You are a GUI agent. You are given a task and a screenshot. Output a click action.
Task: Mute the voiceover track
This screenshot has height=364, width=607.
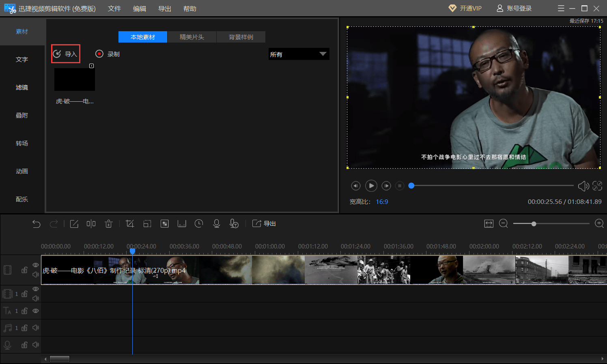point(36,345)
